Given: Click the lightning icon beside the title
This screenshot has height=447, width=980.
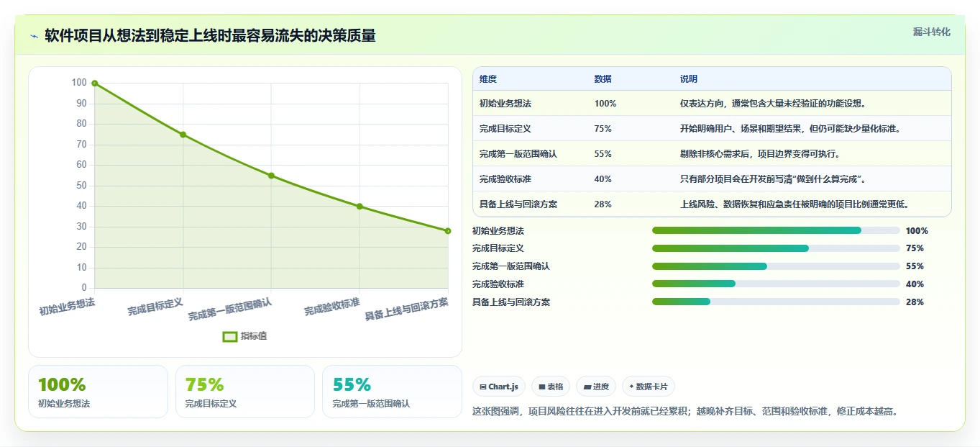Looking at the screenshot, I should (35, 36).
